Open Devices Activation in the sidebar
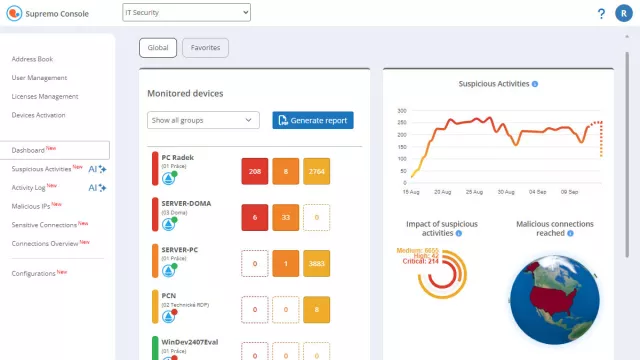The width and height of the screenshot is (640, 360). point(38,115)
